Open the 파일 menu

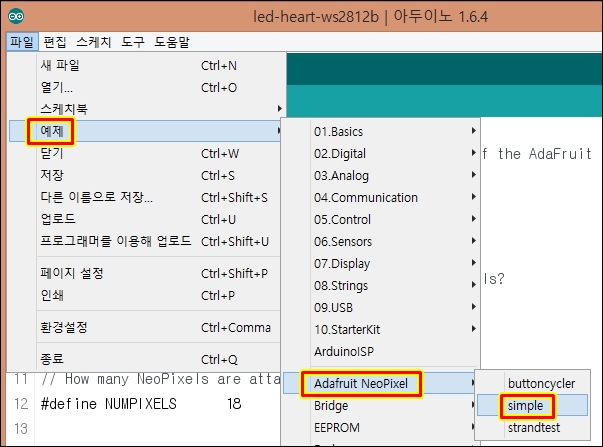22,42
